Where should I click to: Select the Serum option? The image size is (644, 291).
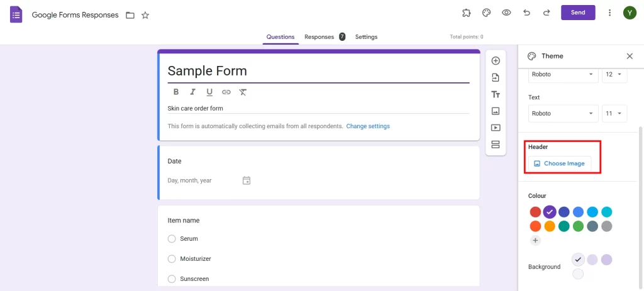click(x=172, y=239)
